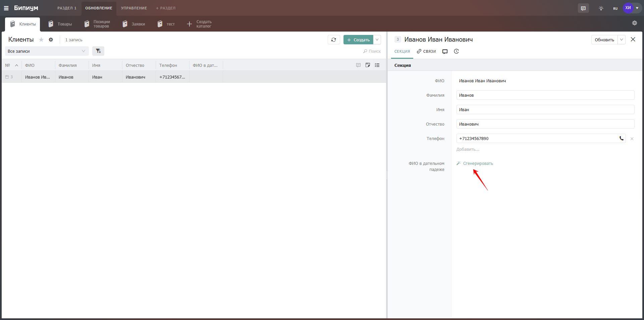Mark Клиенты catalog as favorite star
Image resolution: width=644 pixels, height=320 pixels.
[x=41, y=40]
